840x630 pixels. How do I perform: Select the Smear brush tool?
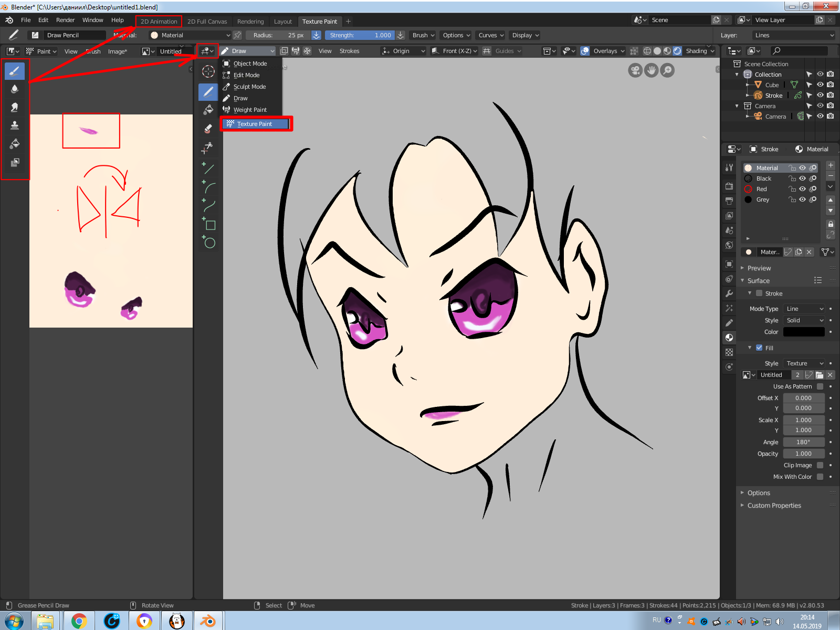(x=15, y=107)
